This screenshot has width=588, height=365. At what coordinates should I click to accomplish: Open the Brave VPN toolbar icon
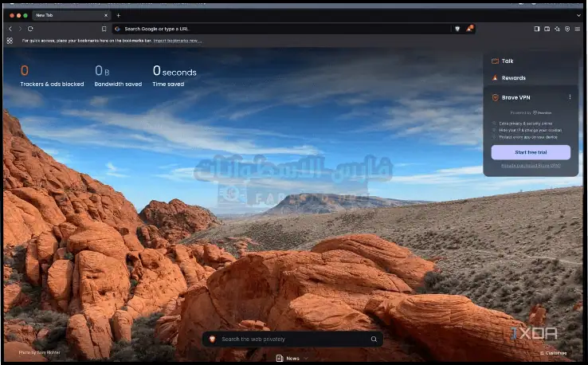(567, 29)
